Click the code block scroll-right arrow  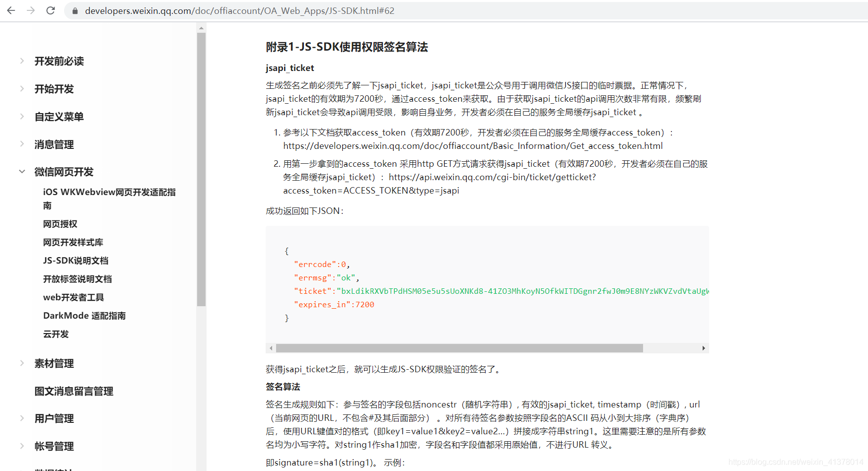[704, 348]
